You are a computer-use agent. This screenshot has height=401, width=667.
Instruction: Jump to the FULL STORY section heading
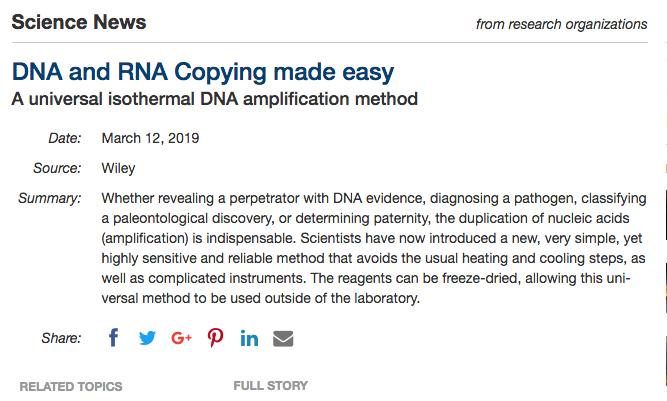point(271,386)
